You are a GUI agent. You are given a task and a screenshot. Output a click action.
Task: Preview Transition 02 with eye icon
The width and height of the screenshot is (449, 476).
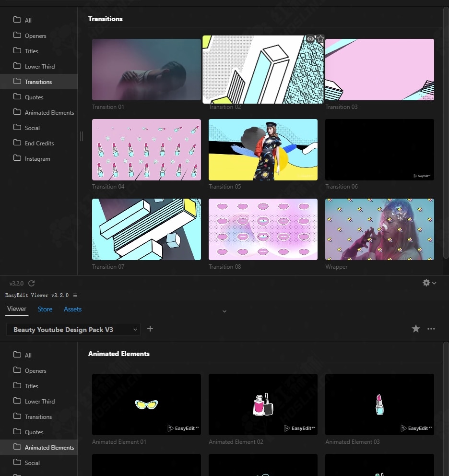click(310, 39)
